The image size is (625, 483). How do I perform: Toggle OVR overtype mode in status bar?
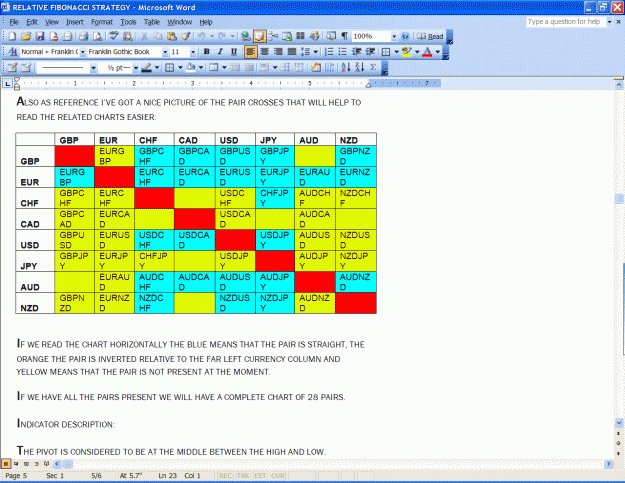click(278, 475)
